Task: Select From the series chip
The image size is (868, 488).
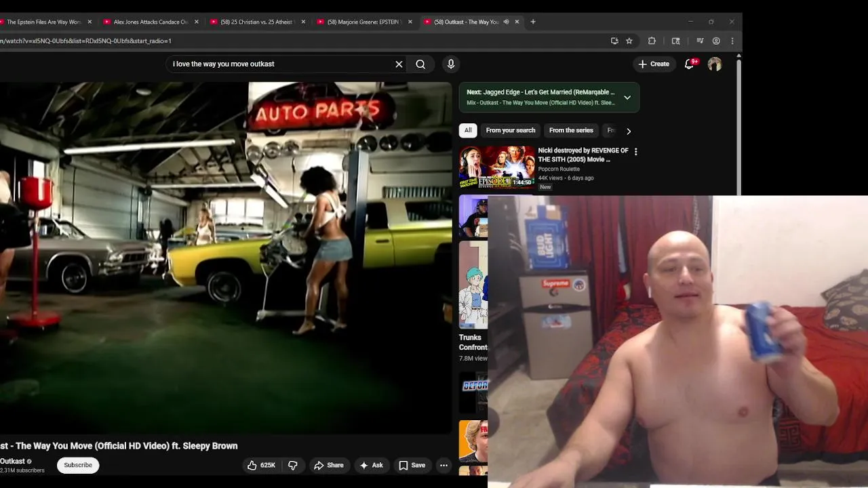Action: click(x=571, y=130)
